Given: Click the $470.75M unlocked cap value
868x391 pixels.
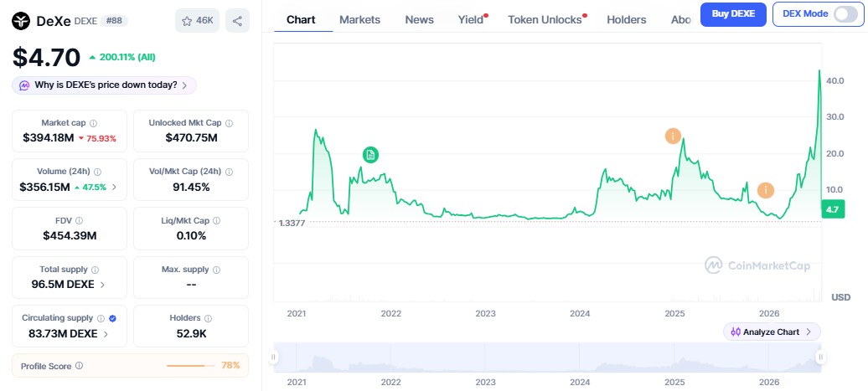Looking at the screenshot, I should [x=191, y=137].
